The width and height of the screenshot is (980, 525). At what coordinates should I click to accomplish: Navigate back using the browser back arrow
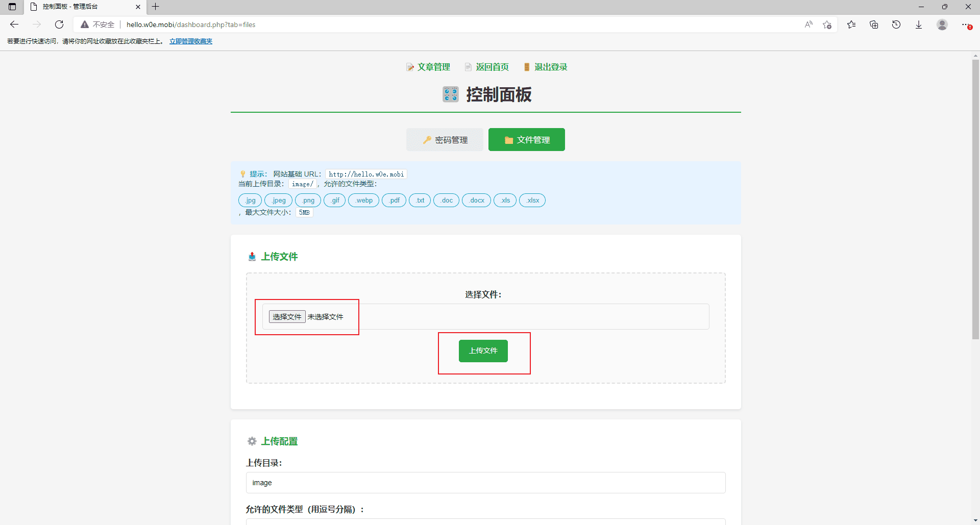(14, 24)
